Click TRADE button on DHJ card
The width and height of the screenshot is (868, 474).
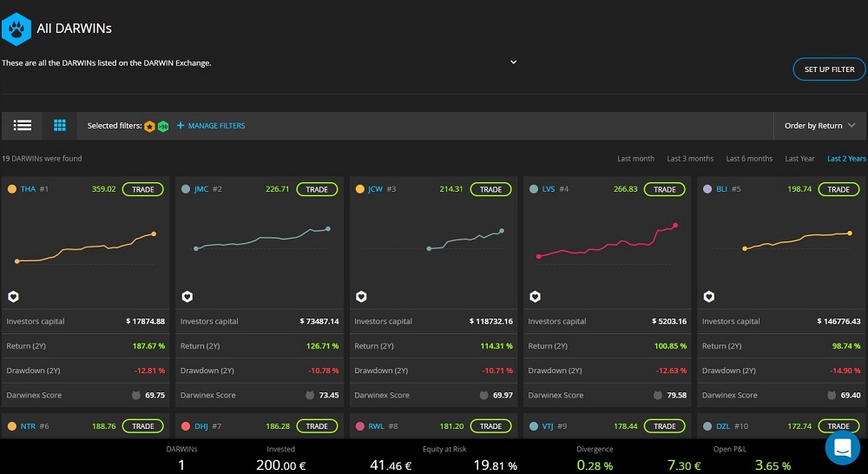pos(317,426)
